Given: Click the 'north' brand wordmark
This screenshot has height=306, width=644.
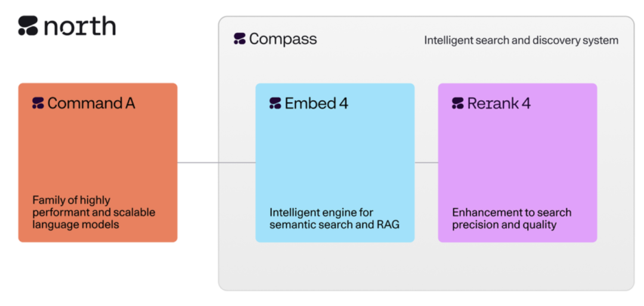Looking at the screenshot, I should pos(79,26).
